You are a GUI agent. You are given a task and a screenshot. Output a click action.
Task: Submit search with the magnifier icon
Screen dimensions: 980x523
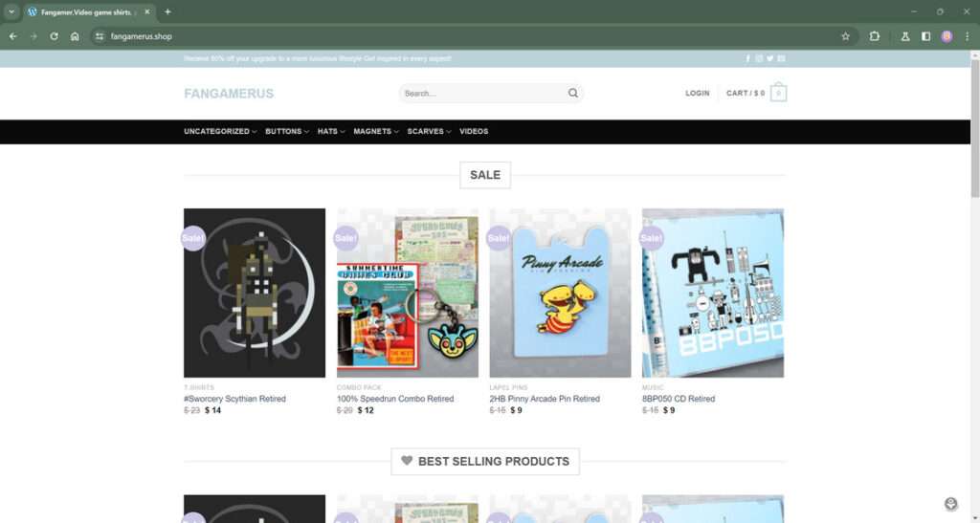pyautogui.click(x=572, y=93)
